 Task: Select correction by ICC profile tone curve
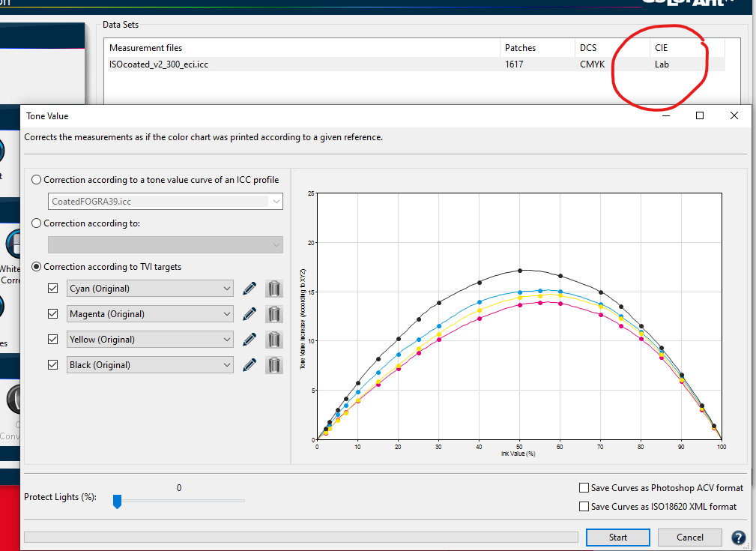click(36, 180)
